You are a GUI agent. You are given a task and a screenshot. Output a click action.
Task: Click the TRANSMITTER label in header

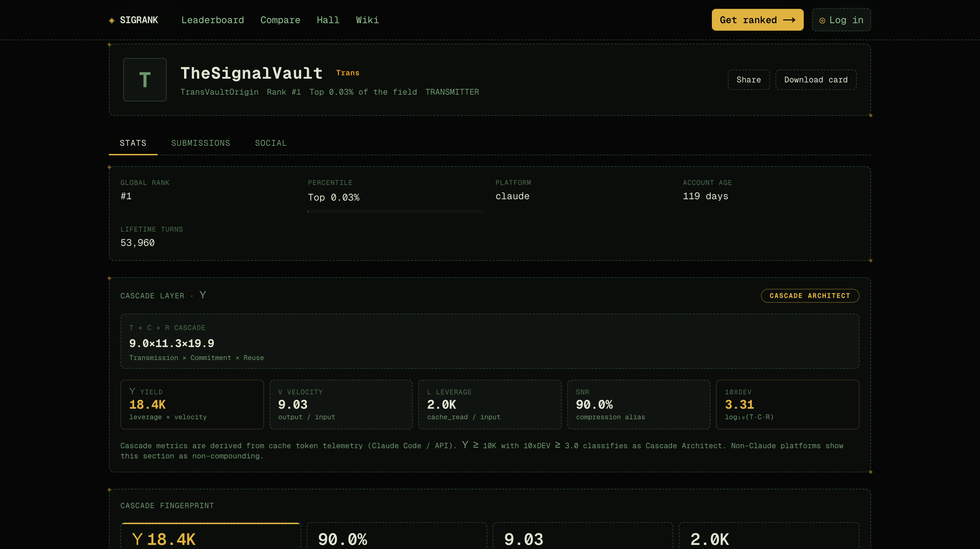tap(452, 92)
